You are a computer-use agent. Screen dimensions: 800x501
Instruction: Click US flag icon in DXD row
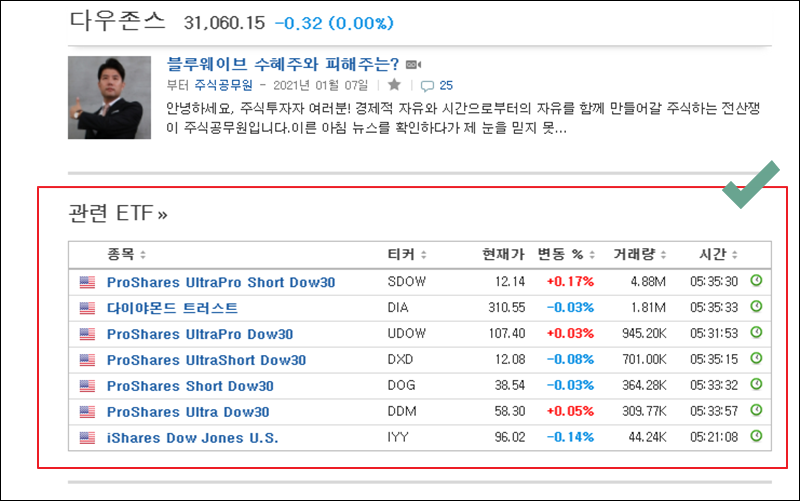87,360
